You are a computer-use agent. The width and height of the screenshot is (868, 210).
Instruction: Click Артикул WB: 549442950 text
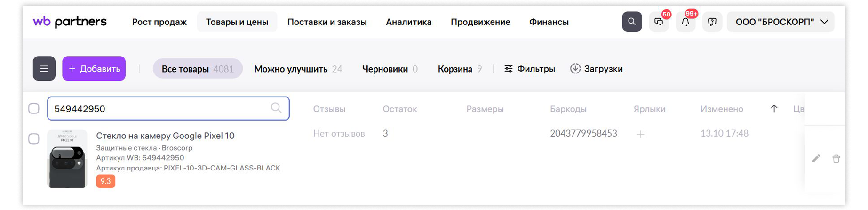coord(140,158)
